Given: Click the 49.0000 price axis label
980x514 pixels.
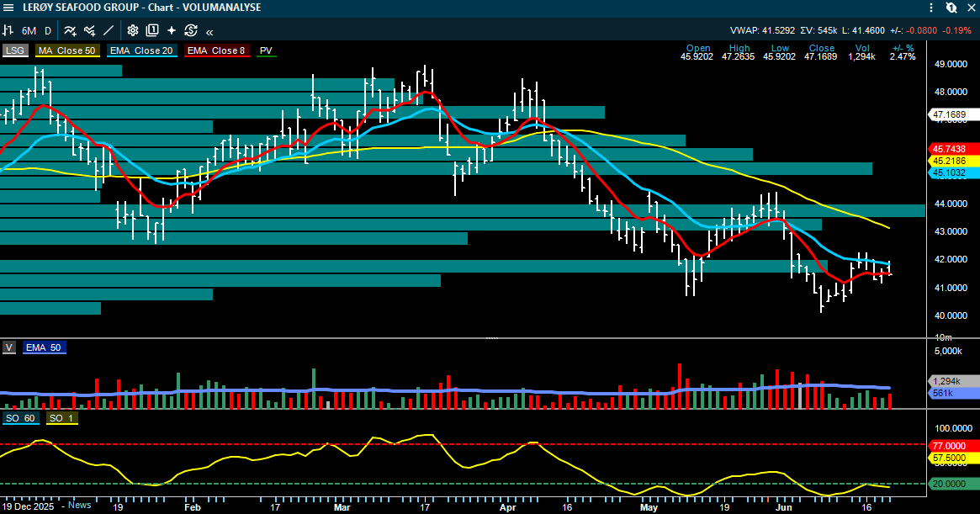Looking at the screenshot, I should 951,64.
